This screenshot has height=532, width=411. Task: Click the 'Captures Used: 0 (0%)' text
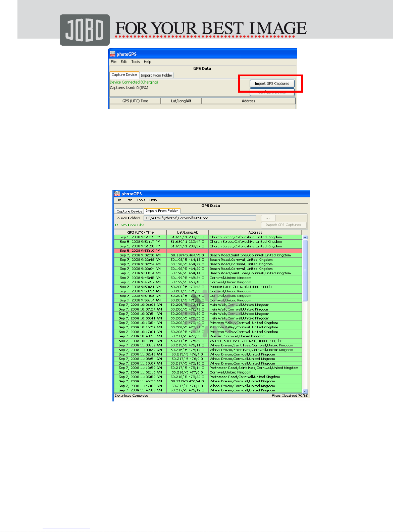coord(129,88)
